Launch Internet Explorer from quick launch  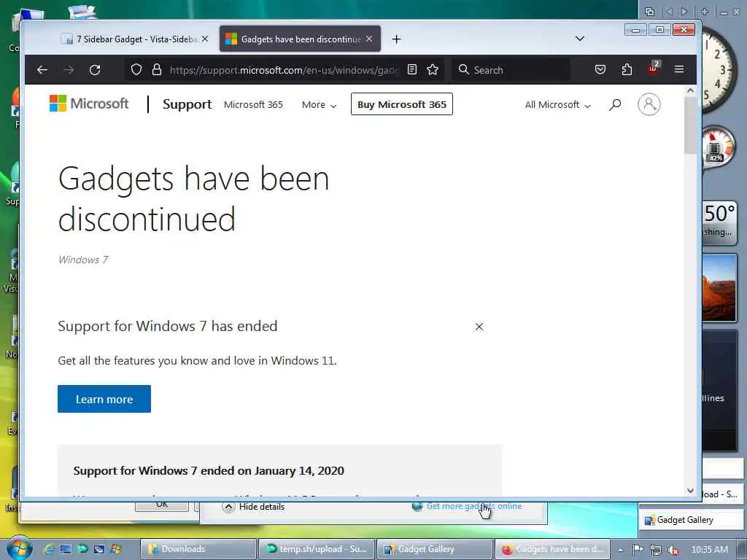[x=48, y=549]
